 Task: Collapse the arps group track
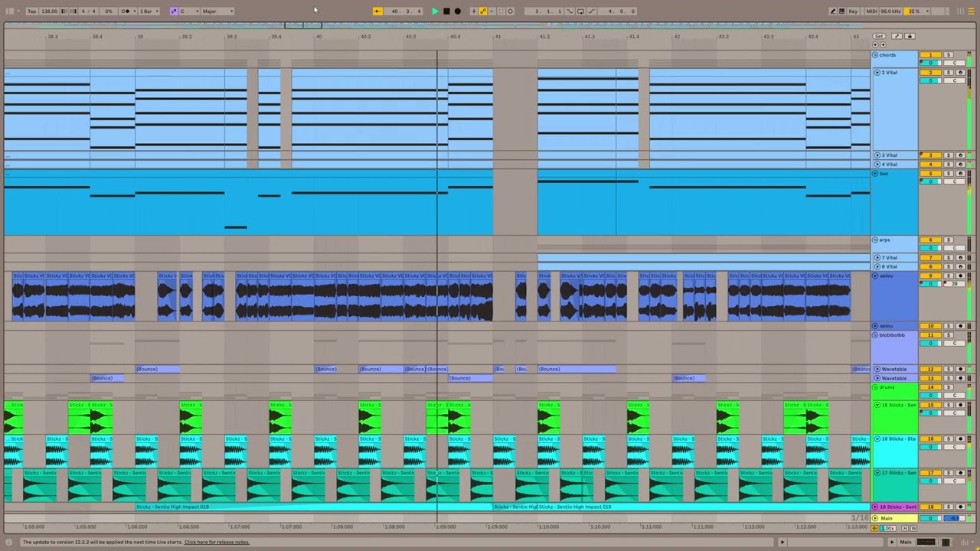pos(876,240)
